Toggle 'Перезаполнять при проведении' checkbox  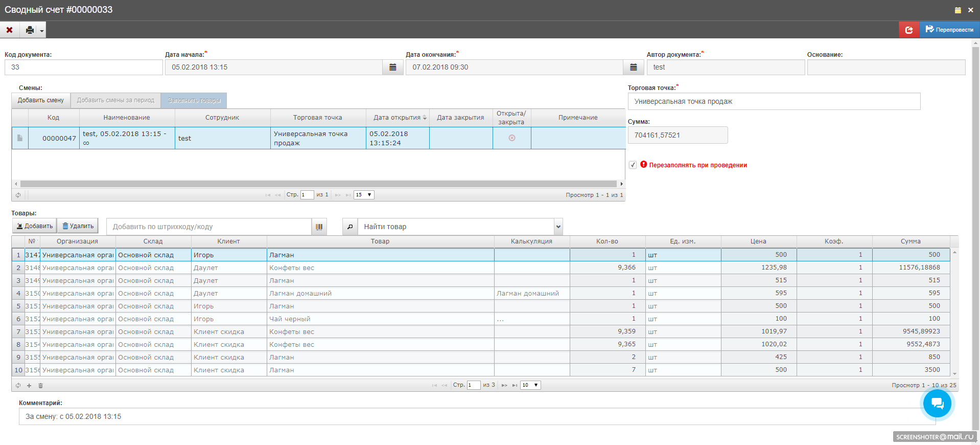pos(633,165)
